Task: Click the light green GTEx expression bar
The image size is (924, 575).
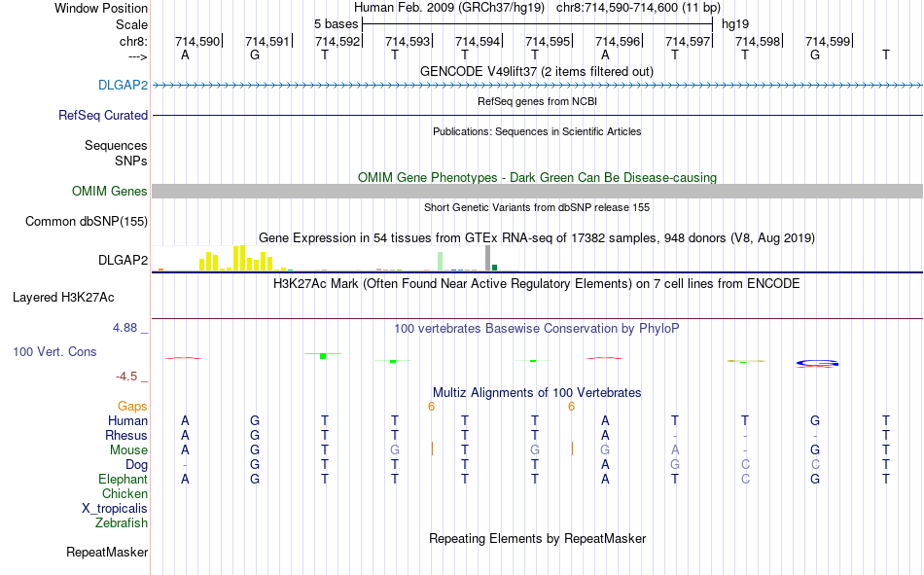Action: 441,262
